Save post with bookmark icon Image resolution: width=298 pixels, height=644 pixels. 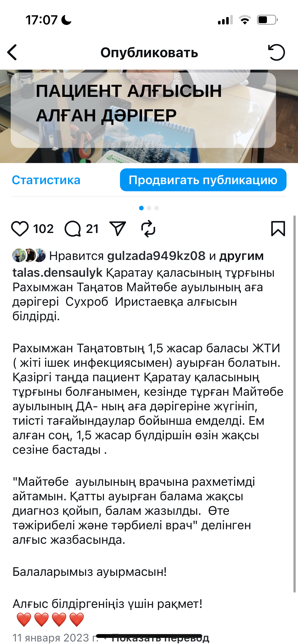(278, 229)
